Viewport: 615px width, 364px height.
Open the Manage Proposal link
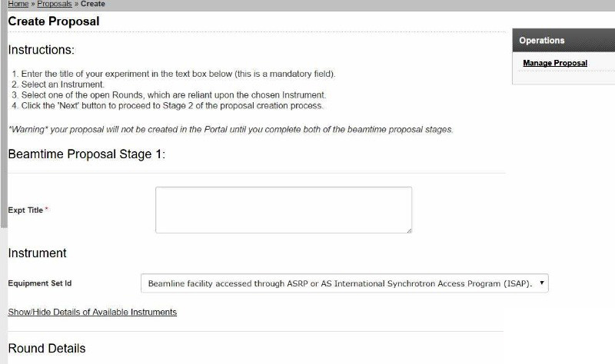(555, 63)
